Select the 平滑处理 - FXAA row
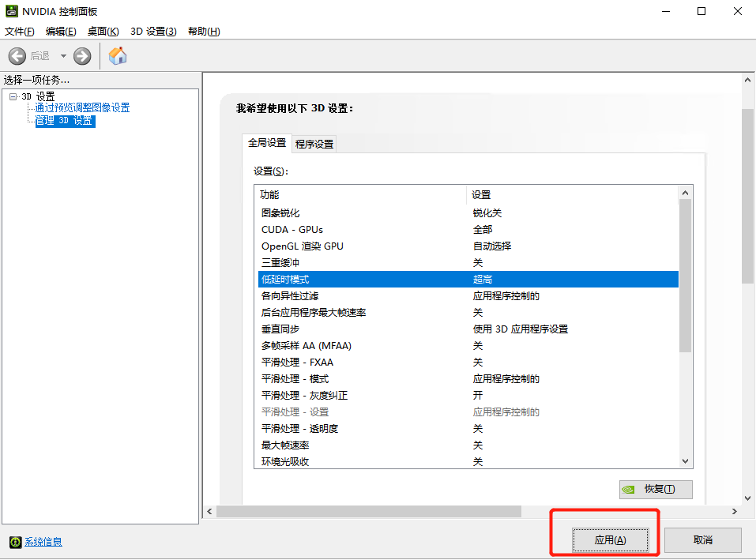The image size is (756, 560). click(x=468, y=363)
